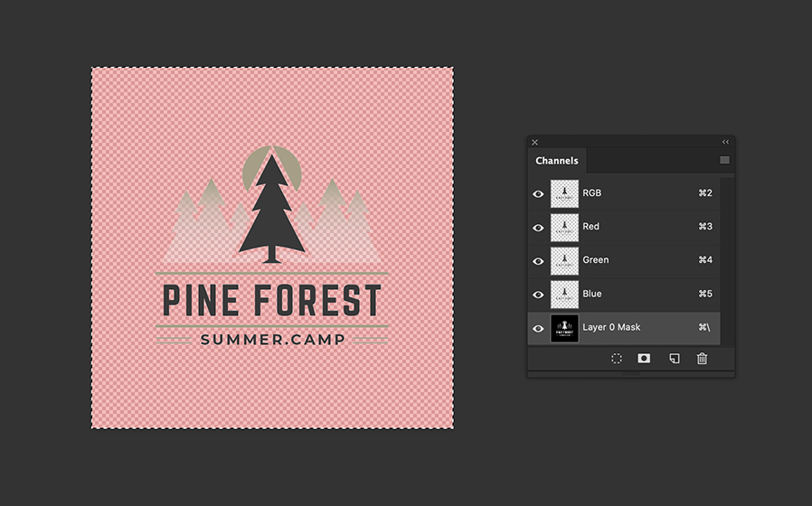Viewport: 812px width, 506px height.
Task: Click the ⌘\ shortcut on mask row
Action: (704, 327)
